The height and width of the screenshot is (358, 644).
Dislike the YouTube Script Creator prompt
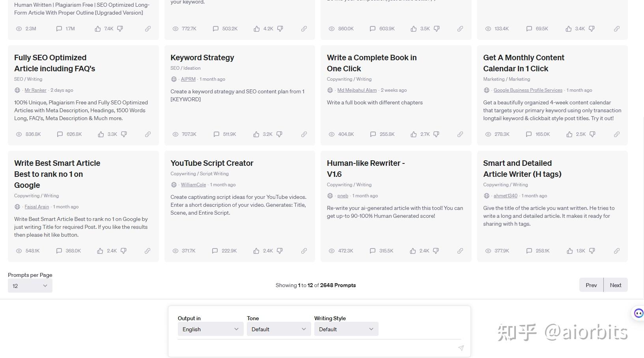click(280, 251)
